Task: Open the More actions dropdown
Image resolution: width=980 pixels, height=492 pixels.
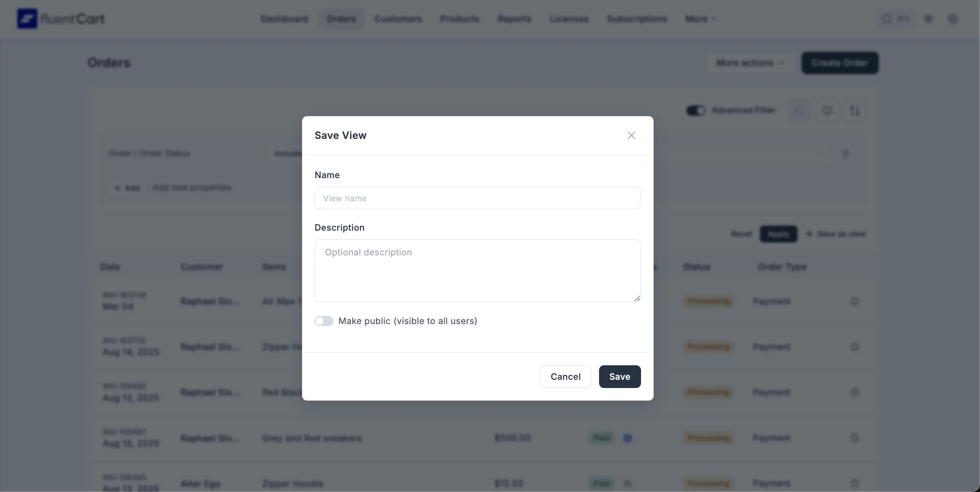Action: 750,63
